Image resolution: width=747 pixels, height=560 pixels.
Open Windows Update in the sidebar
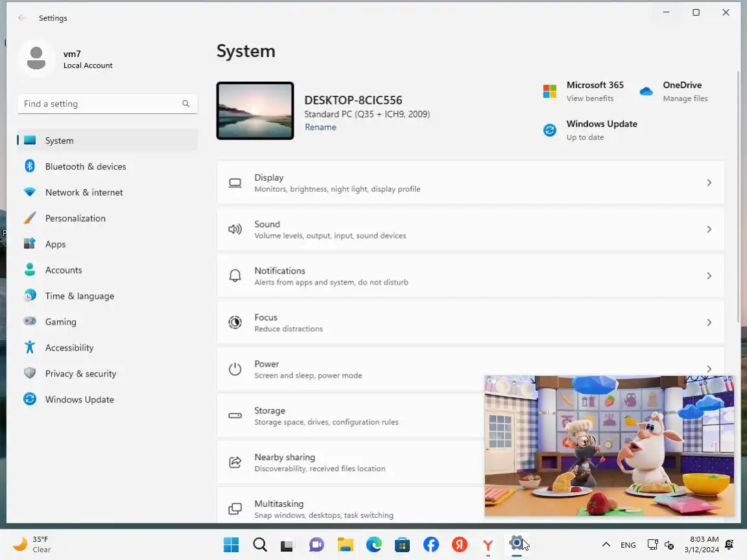point(107,399)
